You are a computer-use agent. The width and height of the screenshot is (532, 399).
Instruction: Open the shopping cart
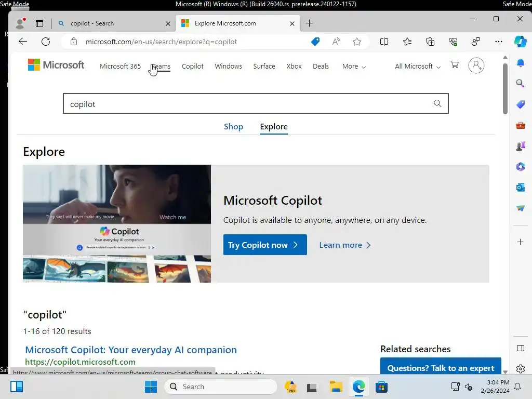click(x=455, y=64)
